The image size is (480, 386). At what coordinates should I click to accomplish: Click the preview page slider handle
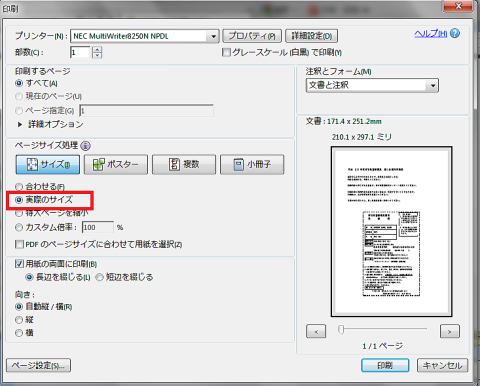341,329
